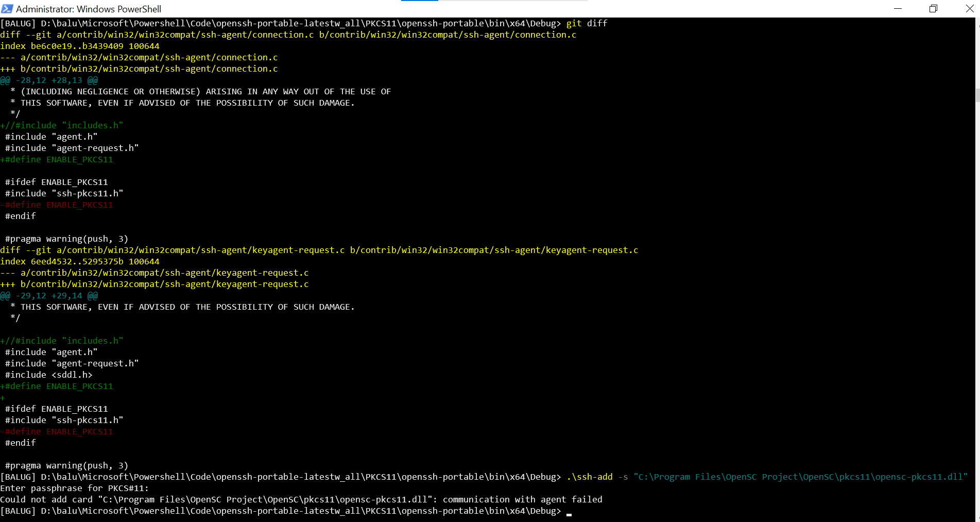Click the second '#ifdef ENABLE_PKCS11' line
980x522 pixels.
pyautogui.click(x=56, y=409)
